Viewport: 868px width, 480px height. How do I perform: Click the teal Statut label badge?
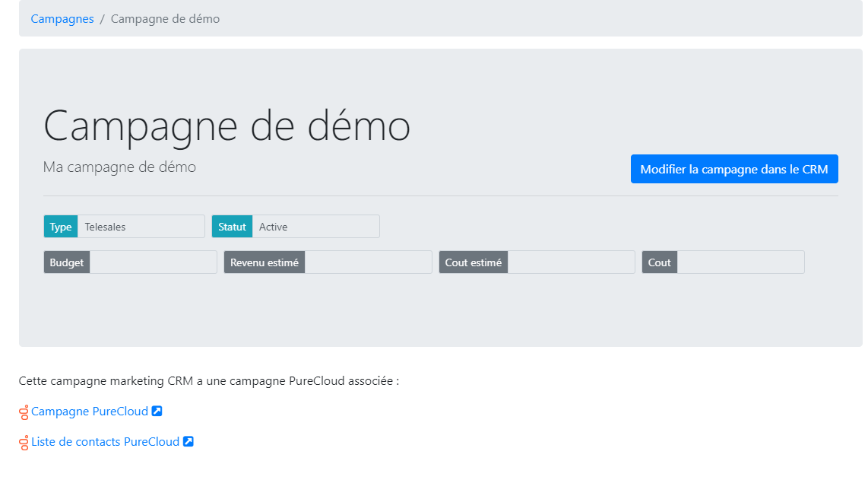232,227
